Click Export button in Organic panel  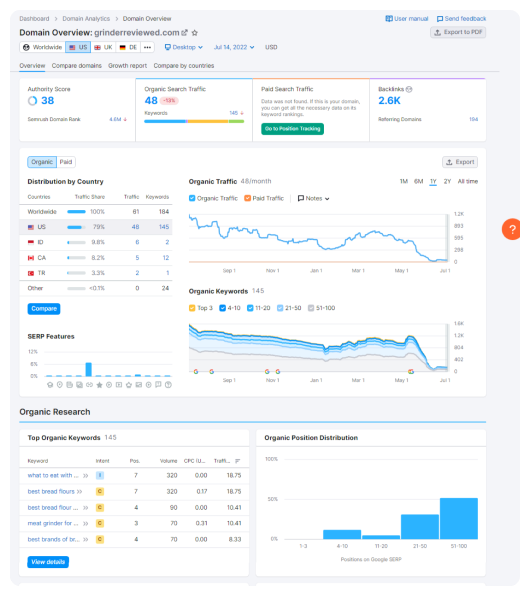click(x=460, y=162)
